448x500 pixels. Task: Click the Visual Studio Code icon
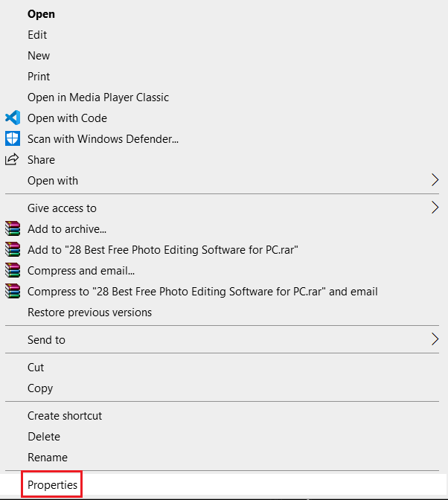coord(13,118)
